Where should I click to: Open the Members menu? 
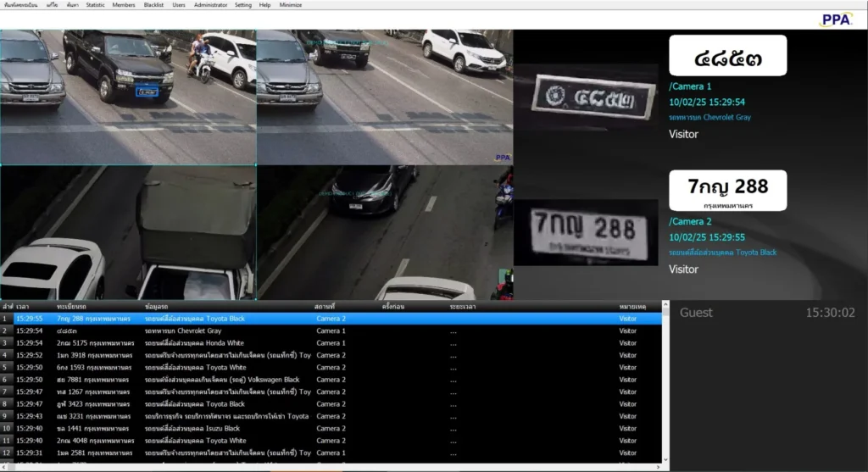click(123, 4)
